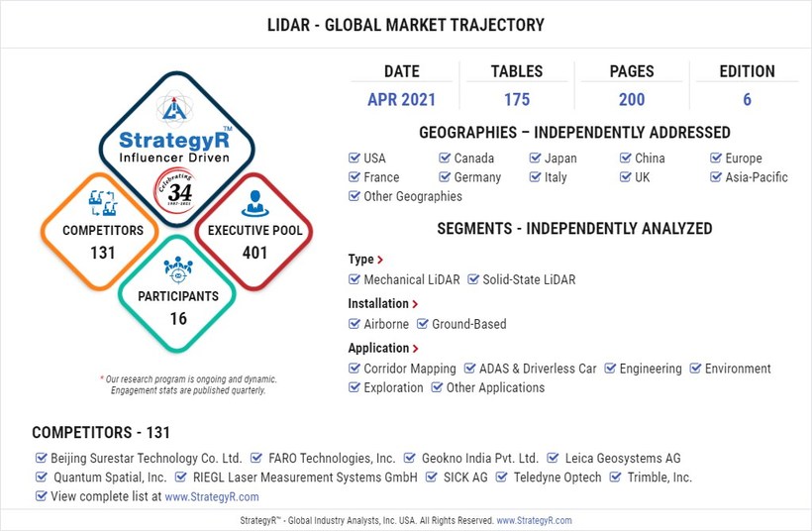Toggle Geokno India Pvt. Ltd. checkbox
Viewport: 812px width, 531px height.
(410, 458)
